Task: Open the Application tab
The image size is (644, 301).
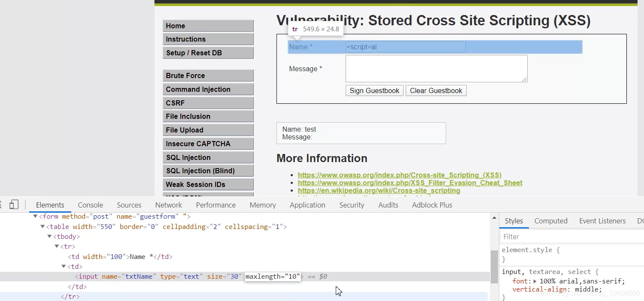Action: click(307, 205)
